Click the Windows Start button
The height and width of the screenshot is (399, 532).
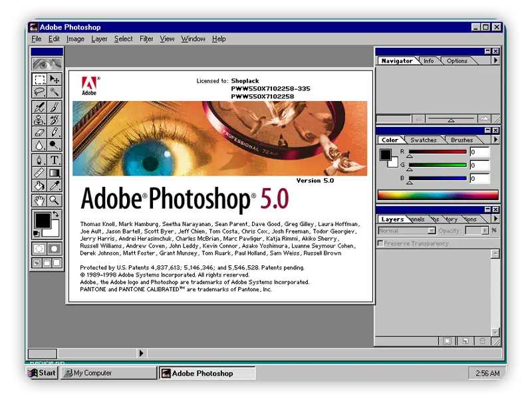tap(42, 373)
